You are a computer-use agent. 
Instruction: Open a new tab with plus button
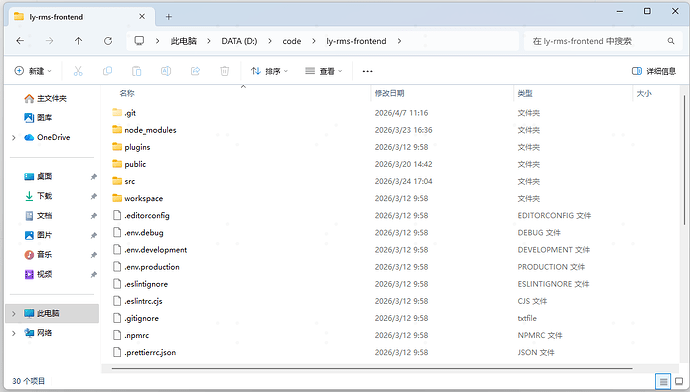pos(169,17)
